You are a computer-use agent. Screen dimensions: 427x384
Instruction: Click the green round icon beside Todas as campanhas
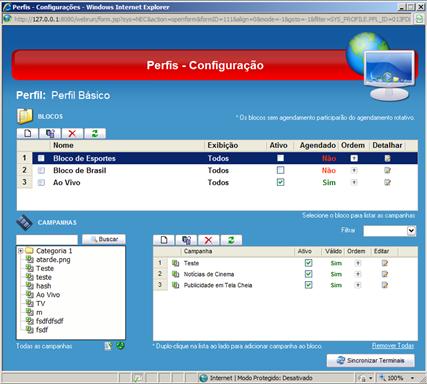click(120, 346)
